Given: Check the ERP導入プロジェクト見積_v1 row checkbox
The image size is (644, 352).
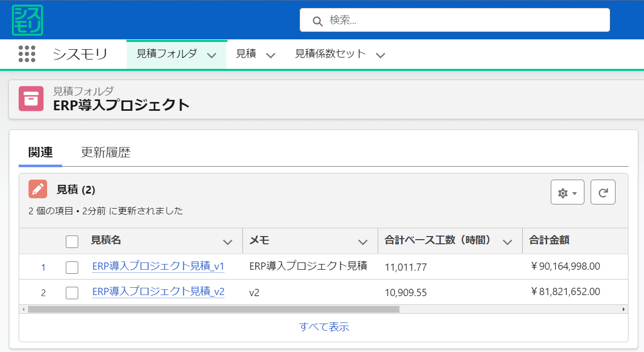Looking at the screenshot, I should point(72,267).
